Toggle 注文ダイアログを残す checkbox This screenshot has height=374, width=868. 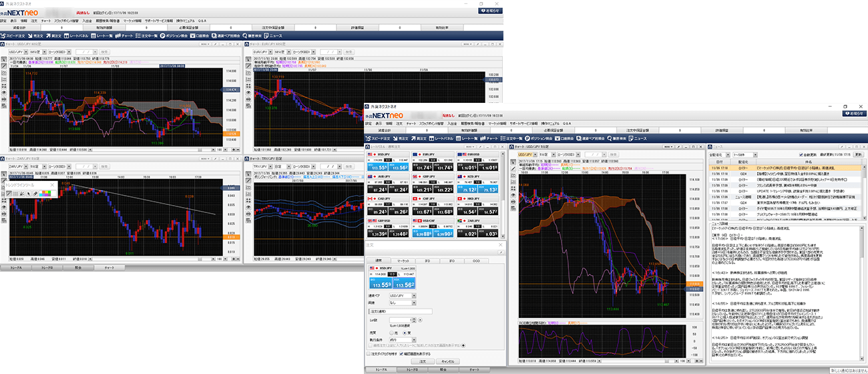click(369, 354)
